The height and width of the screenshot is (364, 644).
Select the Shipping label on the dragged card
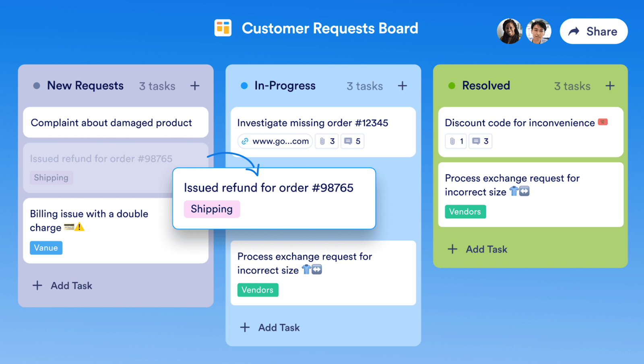[x=212, y=209]
